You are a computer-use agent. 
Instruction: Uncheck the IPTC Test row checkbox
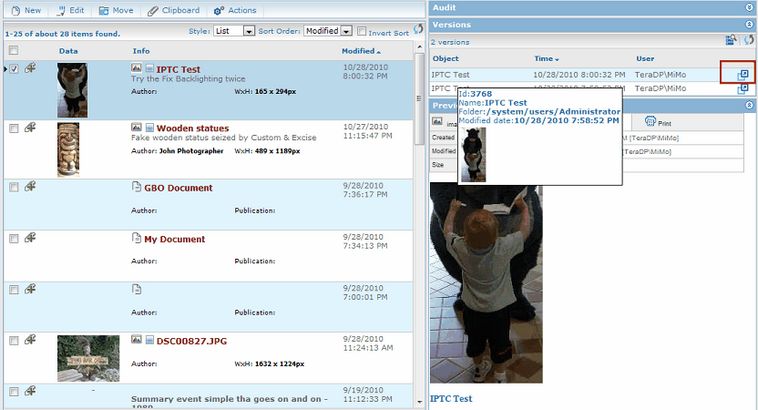coord(14,68)
